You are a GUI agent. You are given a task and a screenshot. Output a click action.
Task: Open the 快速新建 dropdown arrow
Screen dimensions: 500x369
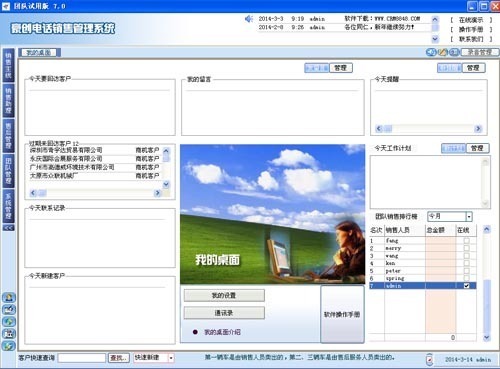171,358
